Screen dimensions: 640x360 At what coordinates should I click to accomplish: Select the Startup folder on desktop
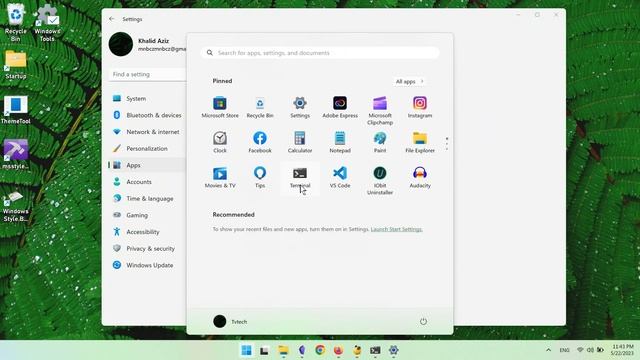point(16,65)
